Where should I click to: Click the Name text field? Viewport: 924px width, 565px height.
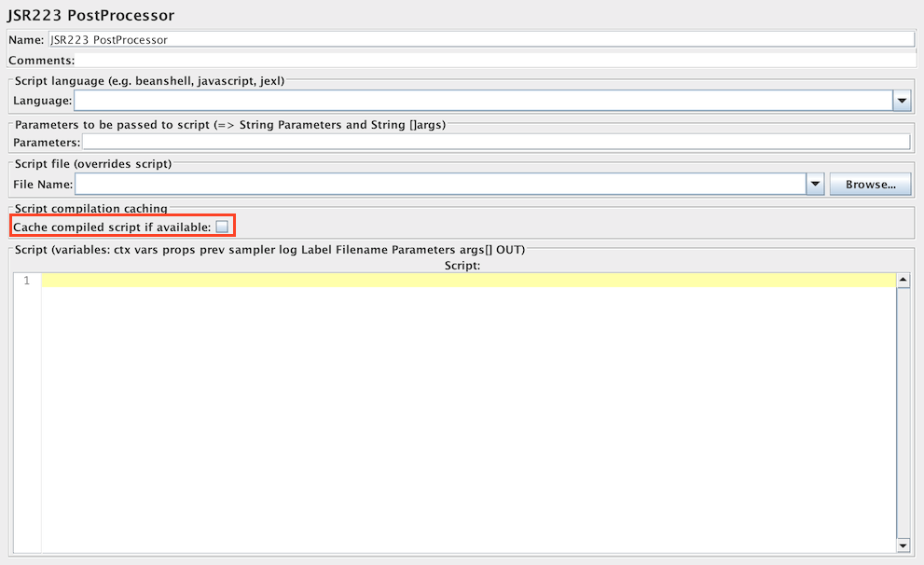[x=480, y=40]
